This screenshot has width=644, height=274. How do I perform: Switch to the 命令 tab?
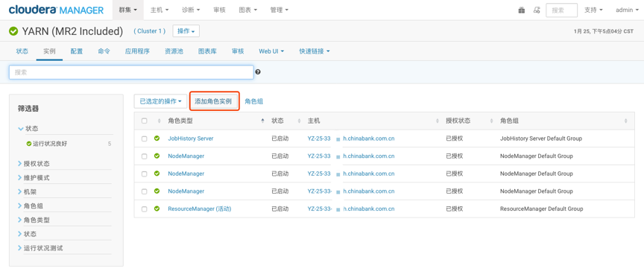(104, 51)
